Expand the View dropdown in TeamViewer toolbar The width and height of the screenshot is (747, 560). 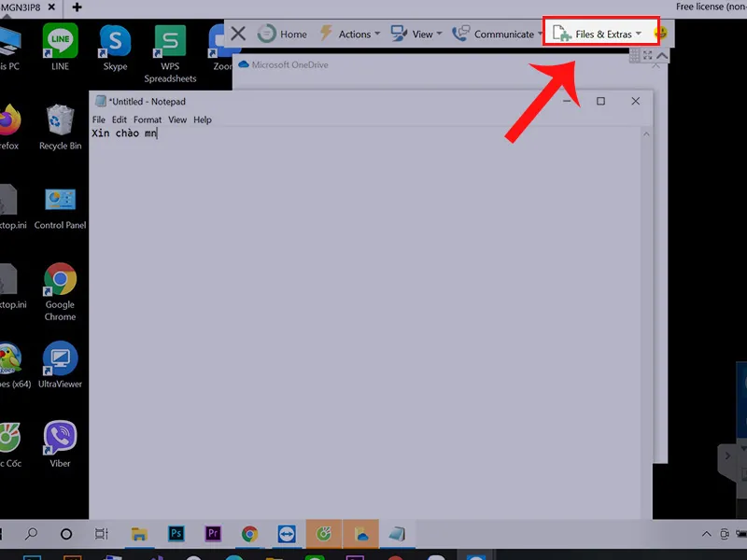point(439,35)
